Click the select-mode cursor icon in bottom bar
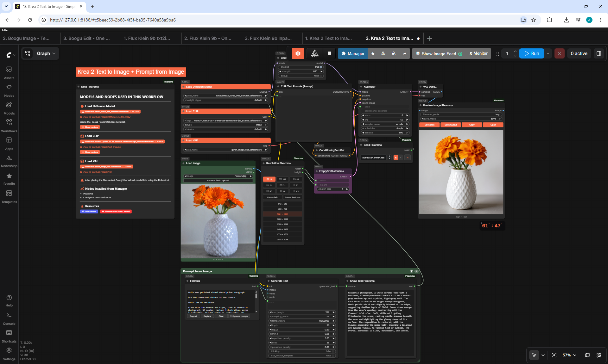608x364 pixels. (534, 355)
